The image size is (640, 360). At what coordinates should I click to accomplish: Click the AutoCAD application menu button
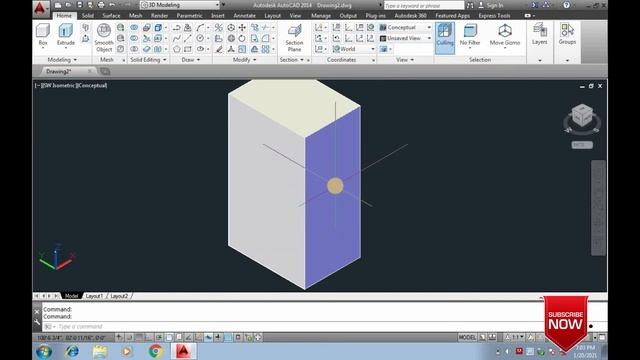pos(40,8)
